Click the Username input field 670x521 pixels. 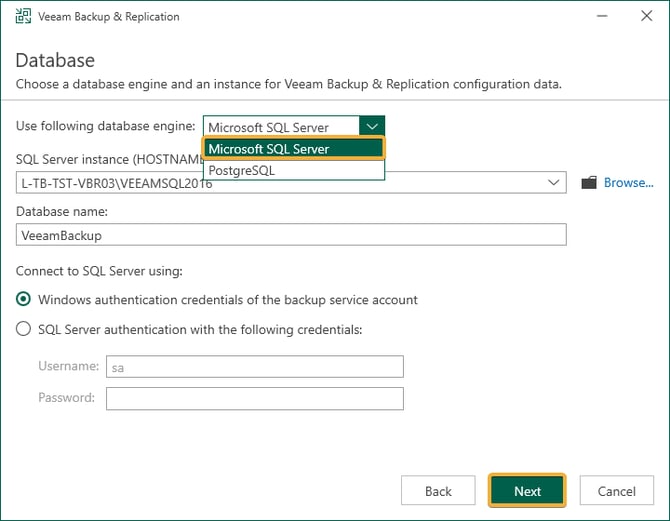click(x=255, y=367)
